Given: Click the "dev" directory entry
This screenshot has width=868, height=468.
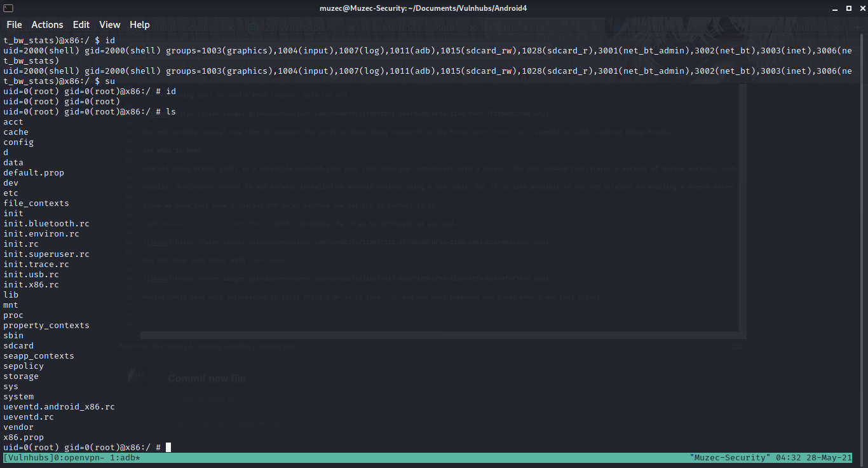Looking at the screenshot, I should (11, 183).
